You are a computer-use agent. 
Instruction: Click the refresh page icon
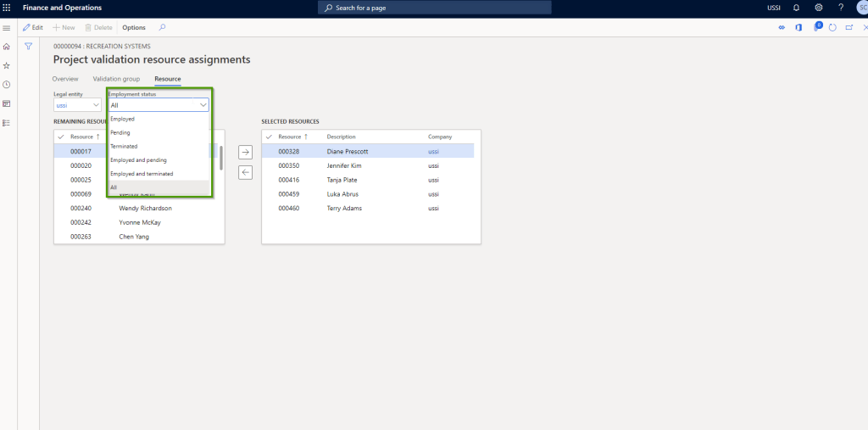832,28
